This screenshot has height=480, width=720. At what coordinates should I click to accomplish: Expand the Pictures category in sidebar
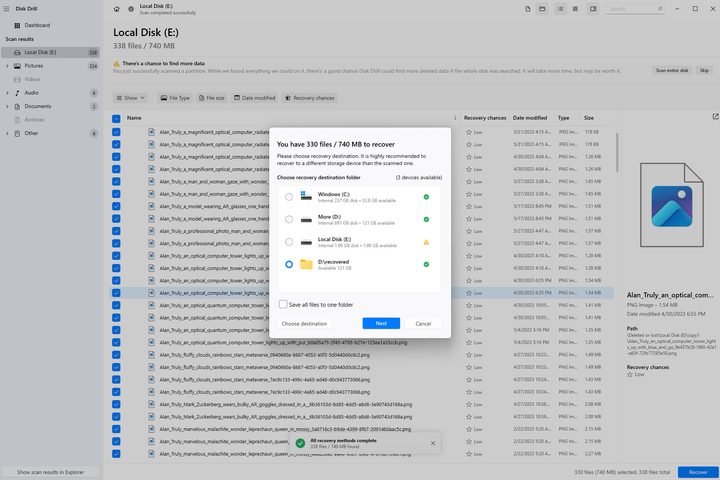(x=7, y=66)
